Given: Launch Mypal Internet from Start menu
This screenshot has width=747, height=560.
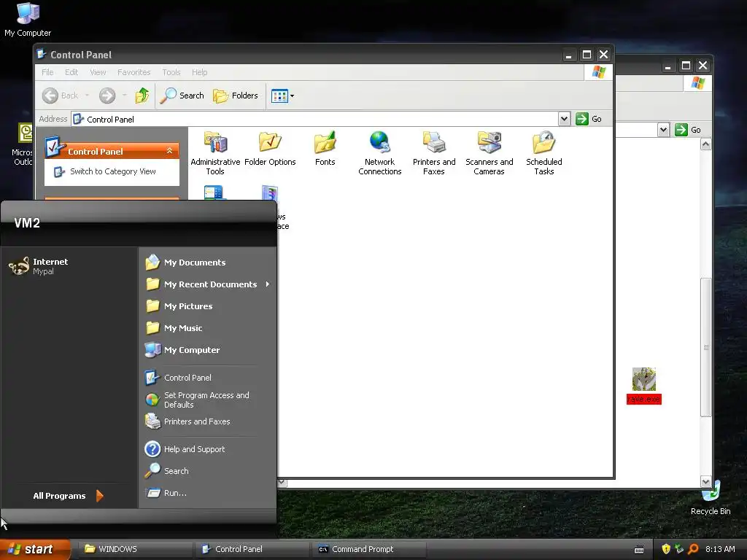Looking at the screenshot, I should point(69,266).
